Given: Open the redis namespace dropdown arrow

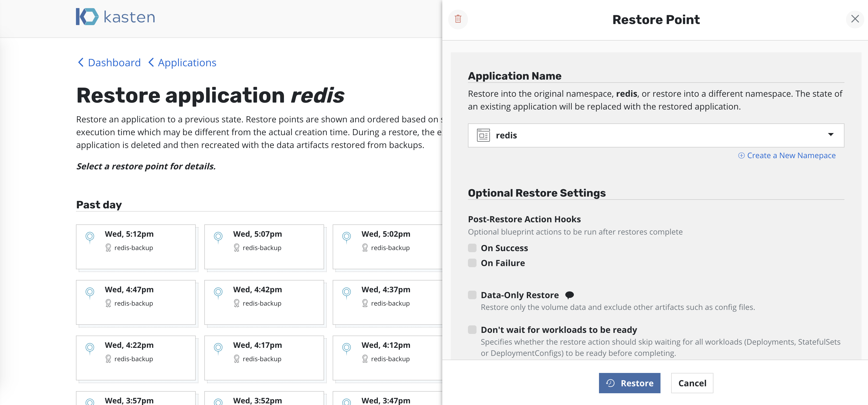Looking at the screenshot, I should coord(831,135).
